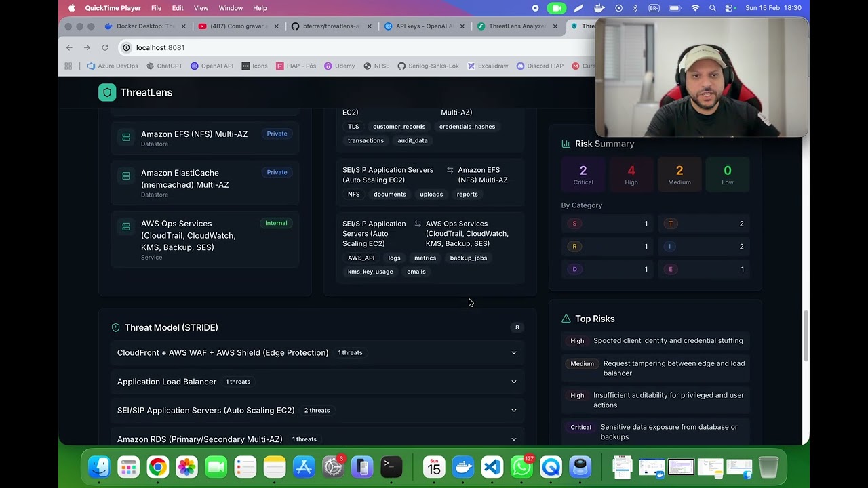Open the QuickTime Player File menu

click(156, 8)
